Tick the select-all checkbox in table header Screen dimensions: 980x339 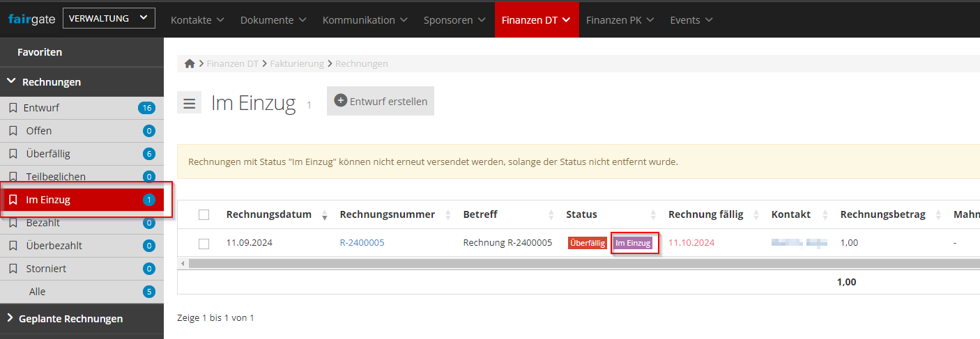pyautogui.click(x=204, y=214)
